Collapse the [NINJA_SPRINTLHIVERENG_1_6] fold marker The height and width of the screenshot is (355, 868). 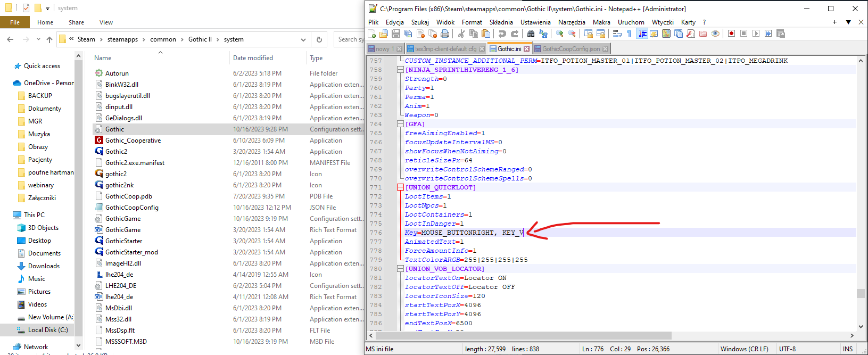click(400, 70)
